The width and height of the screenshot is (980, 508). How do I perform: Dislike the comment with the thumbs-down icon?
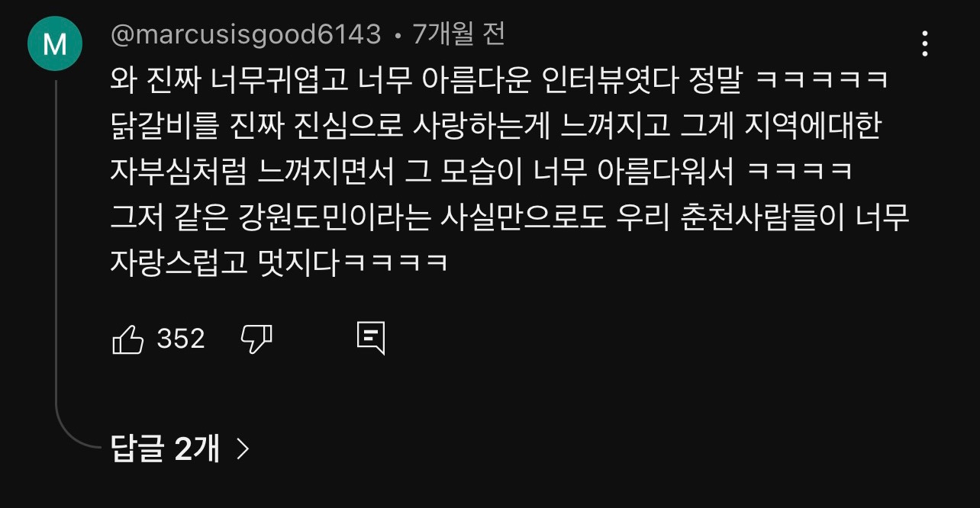click(x=256, y=339)
